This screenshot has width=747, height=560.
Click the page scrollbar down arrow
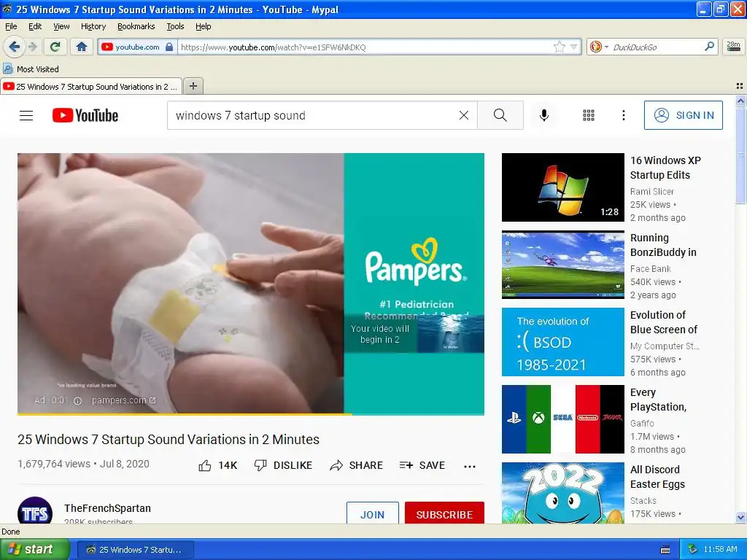(x=740, y=517)
